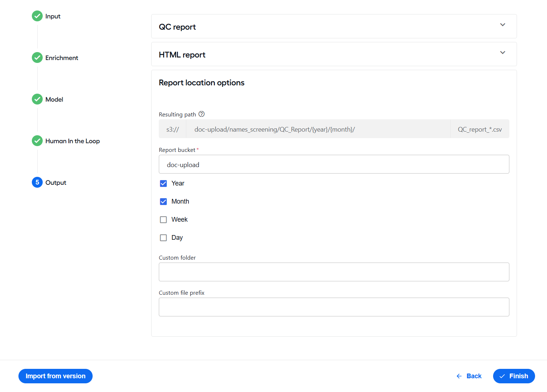Image resolution: width=547 pixels, height=392 pixels.
Task: Click the Model step green checkmark icon
Action: point(37,99)
